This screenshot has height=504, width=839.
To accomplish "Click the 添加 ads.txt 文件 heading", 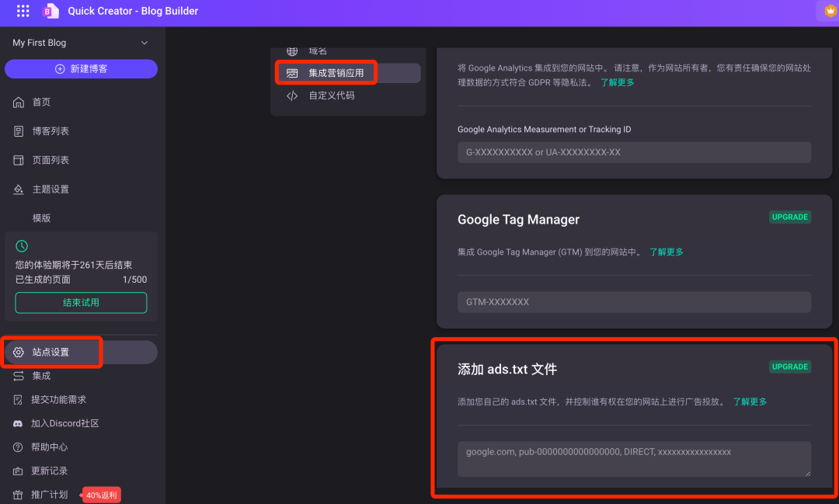I will click(x=507, y=370).
